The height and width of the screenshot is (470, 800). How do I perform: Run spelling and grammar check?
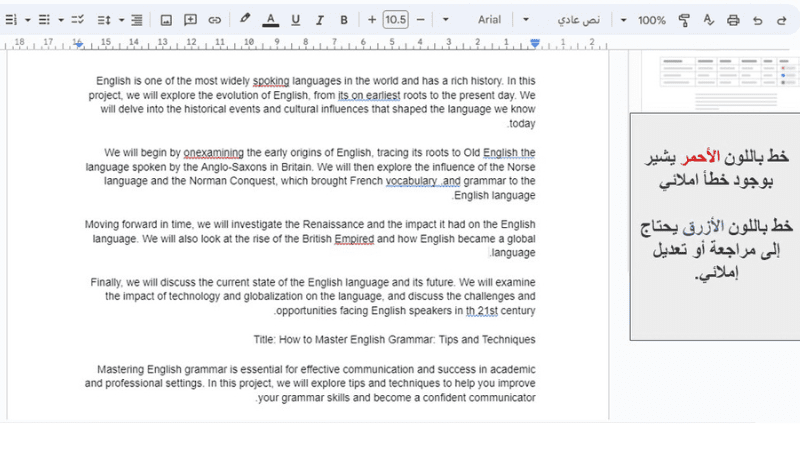[x=709, y=20]
